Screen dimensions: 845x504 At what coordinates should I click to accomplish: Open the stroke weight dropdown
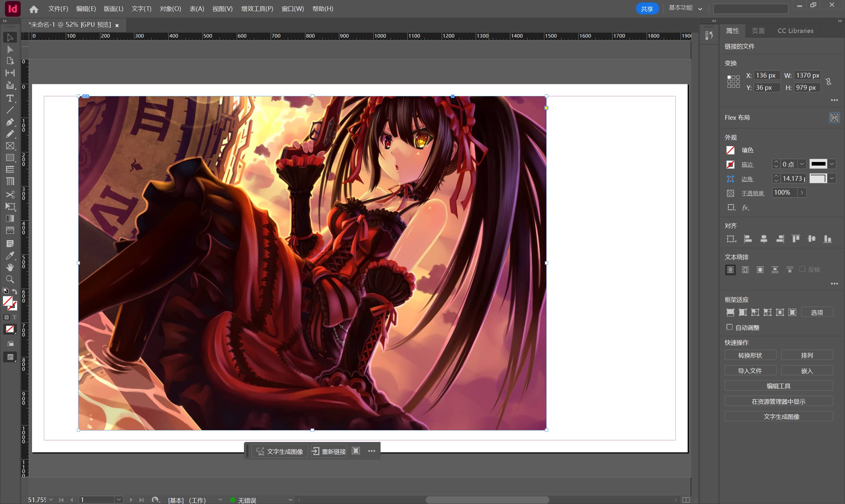pos(802,164)
